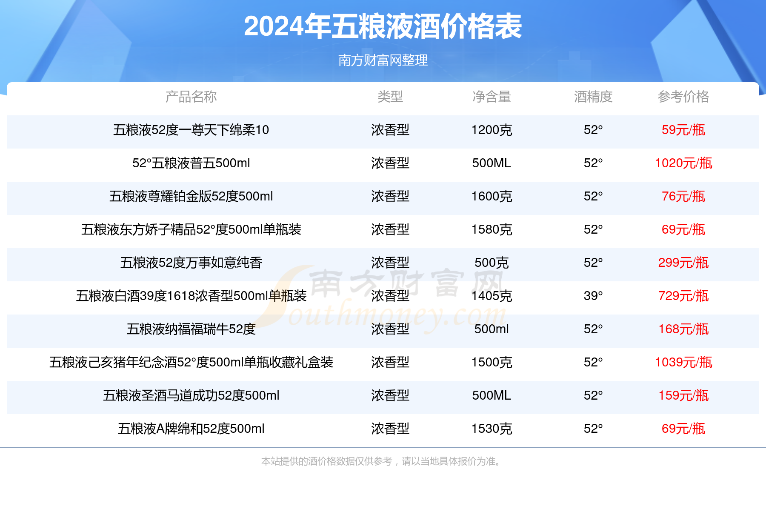
Task: Click the price 299元/瓶
Action: pyautogui.click(x=683, y=263)
